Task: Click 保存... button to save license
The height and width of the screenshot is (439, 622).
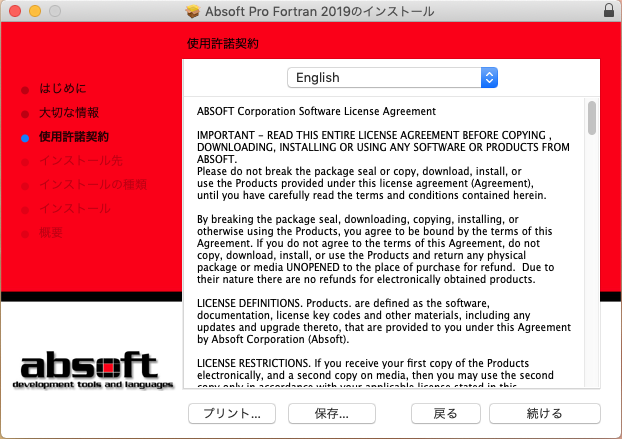Action: tap(332, 414)
